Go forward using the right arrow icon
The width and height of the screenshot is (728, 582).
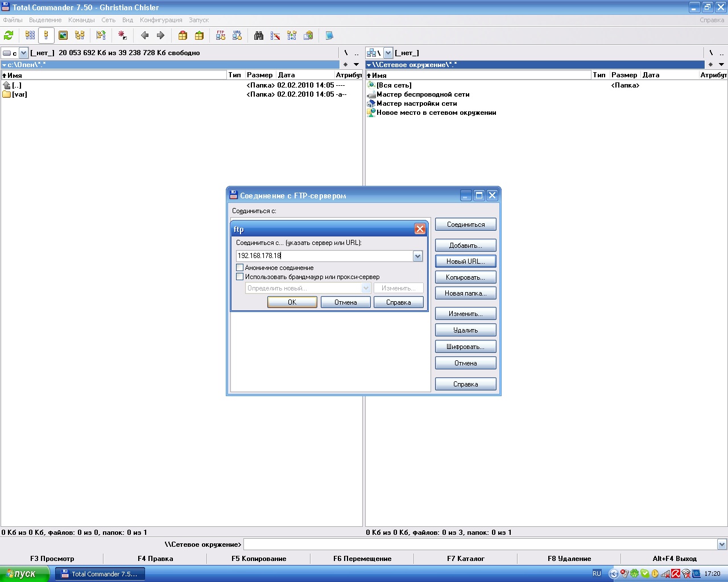pos(161,35)
